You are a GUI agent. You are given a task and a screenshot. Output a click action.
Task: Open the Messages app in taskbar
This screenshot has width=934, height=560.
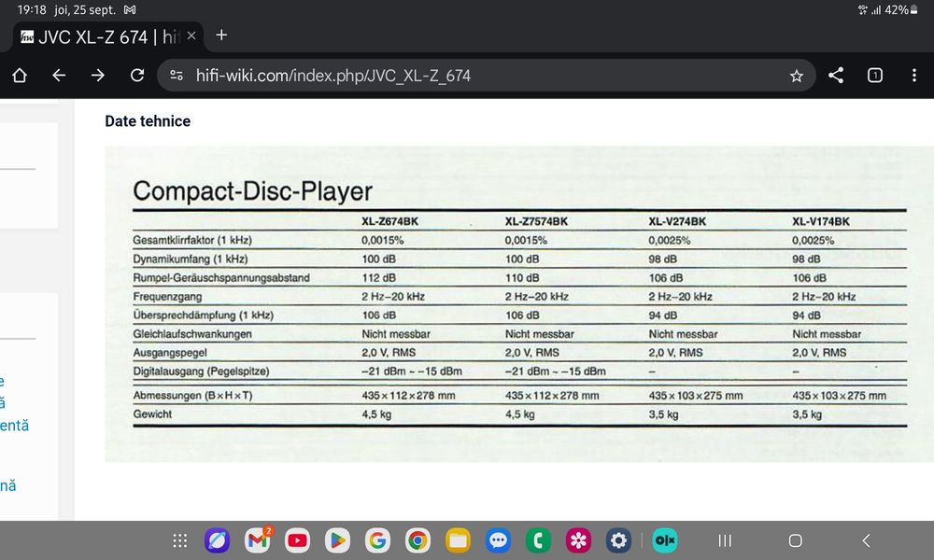[x=498, y=540]
